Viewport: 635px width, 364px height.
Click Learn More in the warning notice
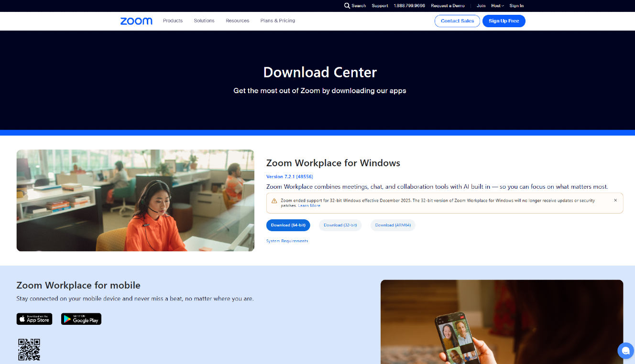coord(309,206)
